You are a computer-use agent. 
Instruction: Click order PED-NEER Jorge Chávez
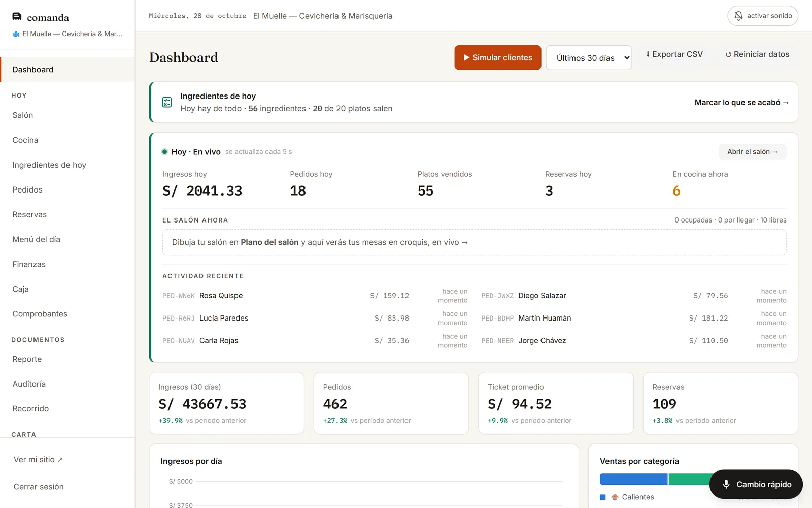tap(634, 341)
